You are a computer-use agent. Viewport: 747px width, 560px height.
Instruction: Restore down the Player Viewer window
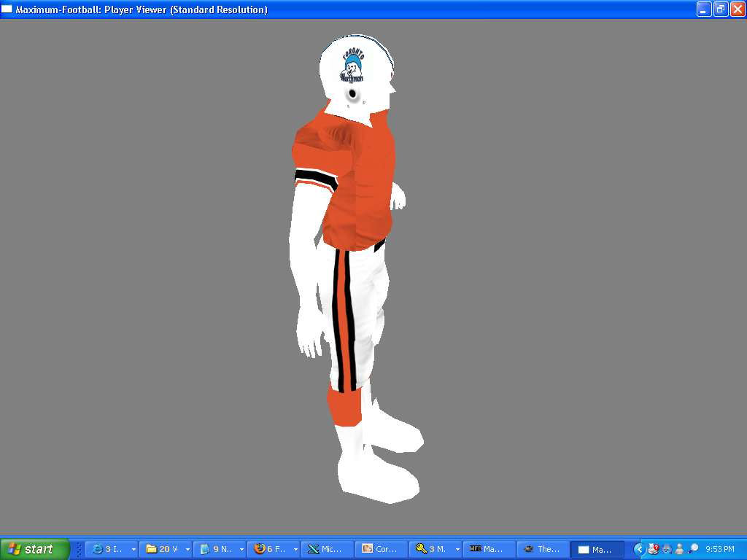pyautogui.click(x=720, y=9)
